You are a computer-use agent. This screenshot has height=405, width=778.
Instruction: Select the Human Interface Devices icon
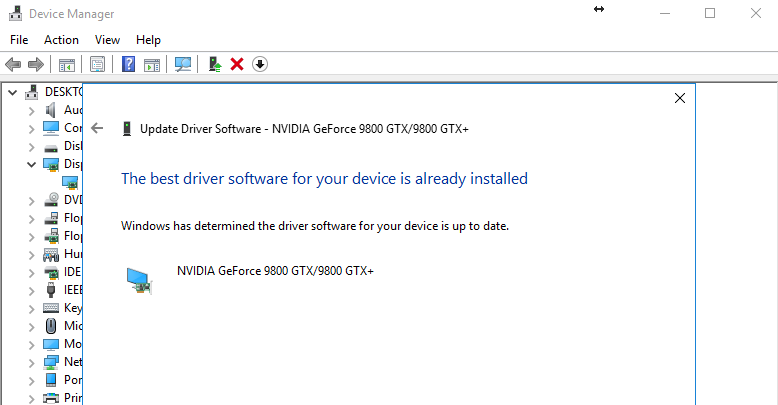tap(51, 254)
